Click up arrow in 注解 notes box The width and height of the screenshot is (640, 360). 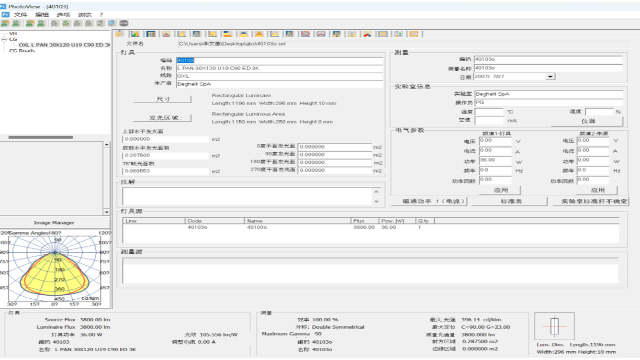(376, 191)
